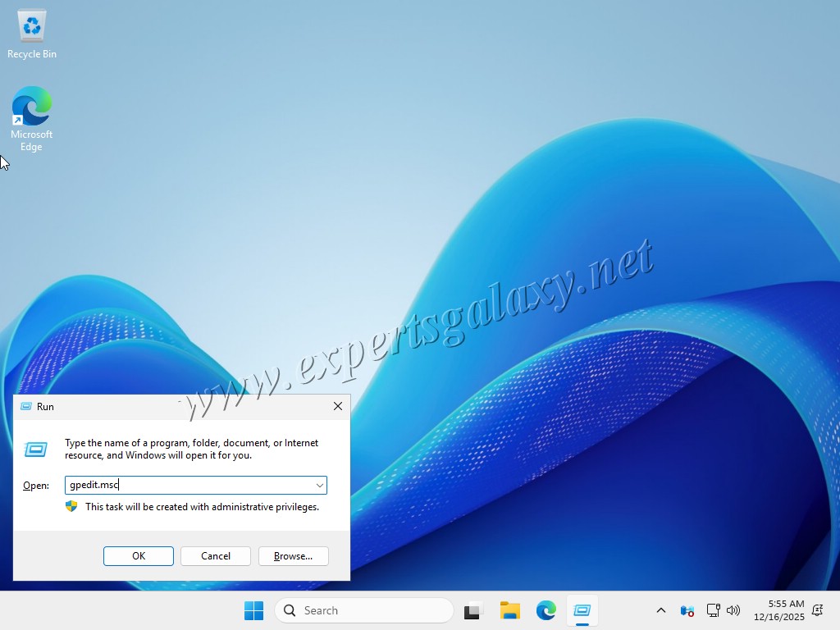Launch File Explorer from the taskbar
Screen dimensions: 840x630
(x=510, y=610)
